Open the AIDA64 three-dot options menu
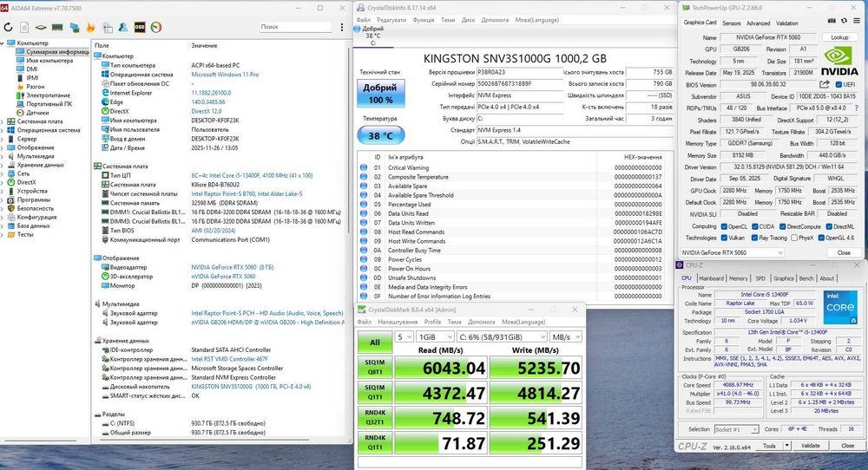Screen dimensions: 868x470 (x=341, y=27)
